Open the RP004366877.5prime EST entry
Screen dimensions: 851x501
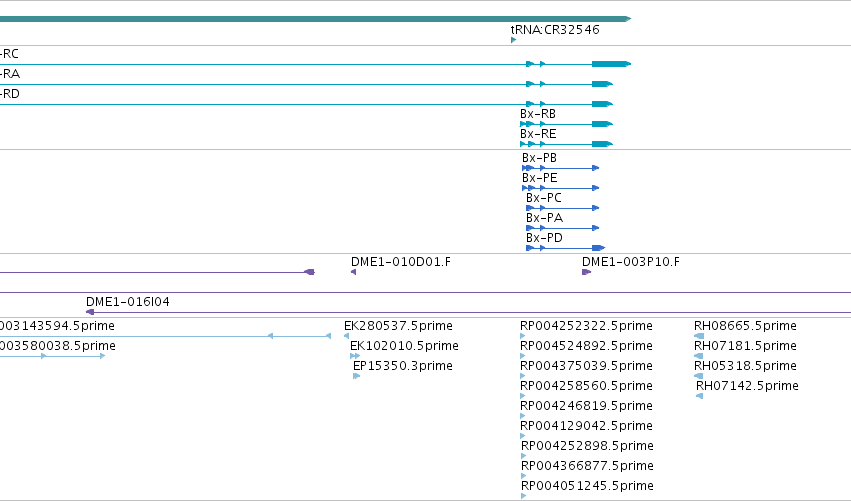tap(587, 466)
